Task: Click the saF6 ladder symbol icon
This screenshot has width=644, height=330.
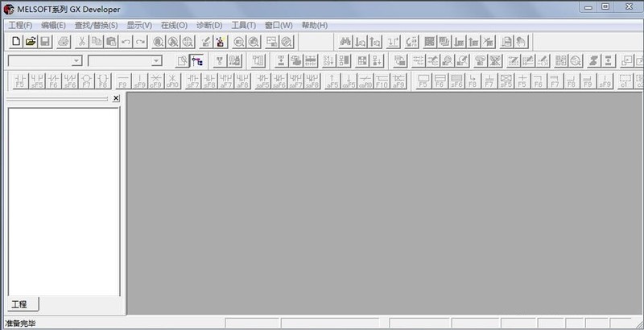Action: (279, 80)
